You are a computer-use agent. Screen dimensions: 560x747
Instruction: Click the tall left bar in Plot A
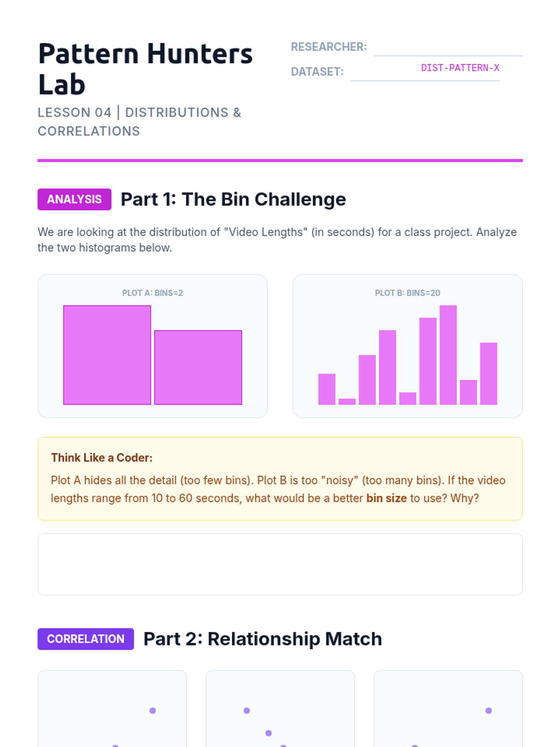coord(107,355)
